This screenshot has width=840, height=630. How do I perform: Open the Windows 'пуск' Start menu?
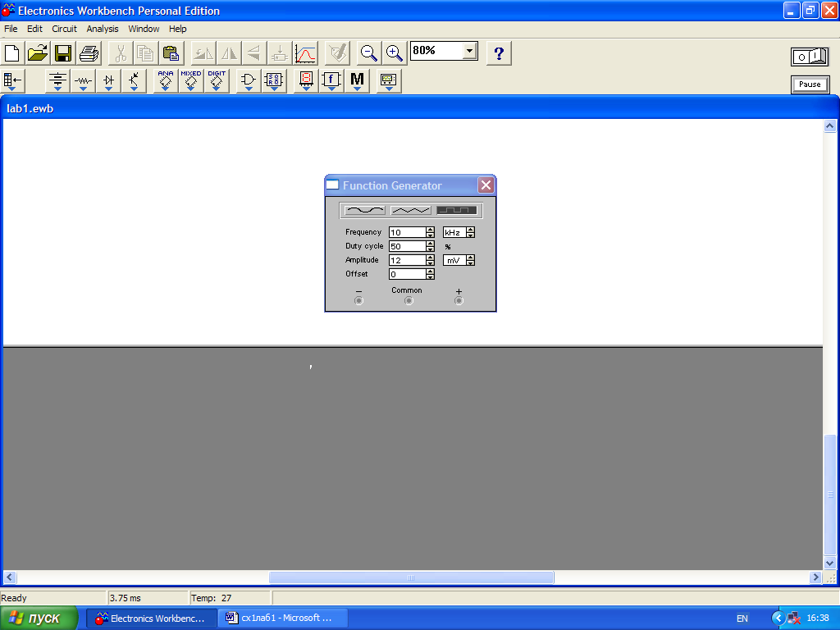tap(39, 619)
